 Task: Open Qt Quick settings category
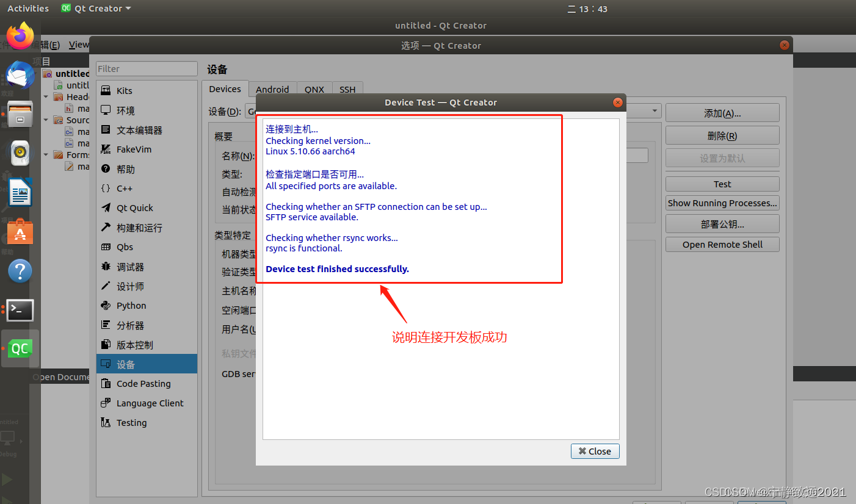pyautogui.click(x=147, y=208)
